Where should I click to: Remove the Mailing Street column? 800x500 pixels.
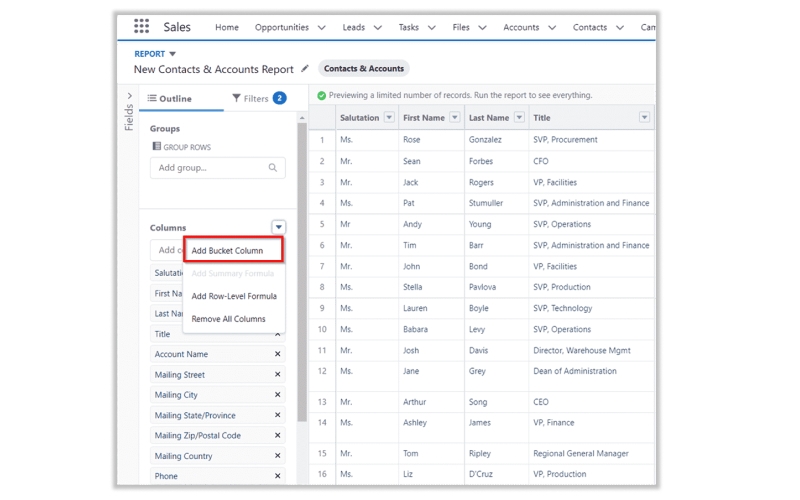click(x=278, y=375)
